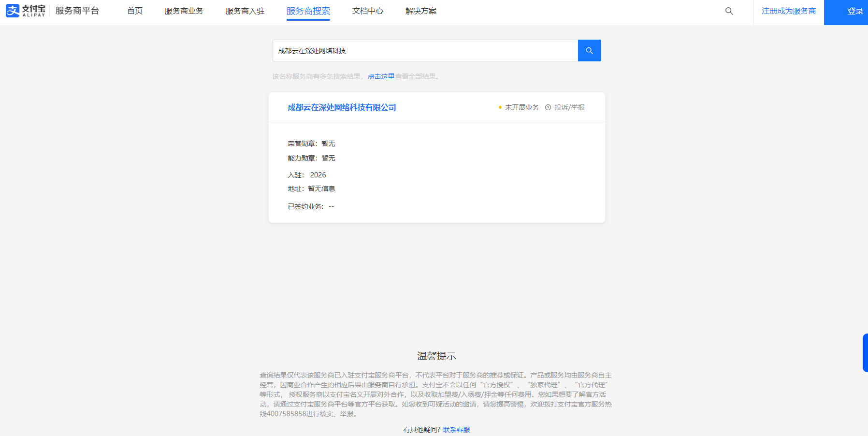
Task: Open 注册成为服务商 link
Action: tap(789, 11)
